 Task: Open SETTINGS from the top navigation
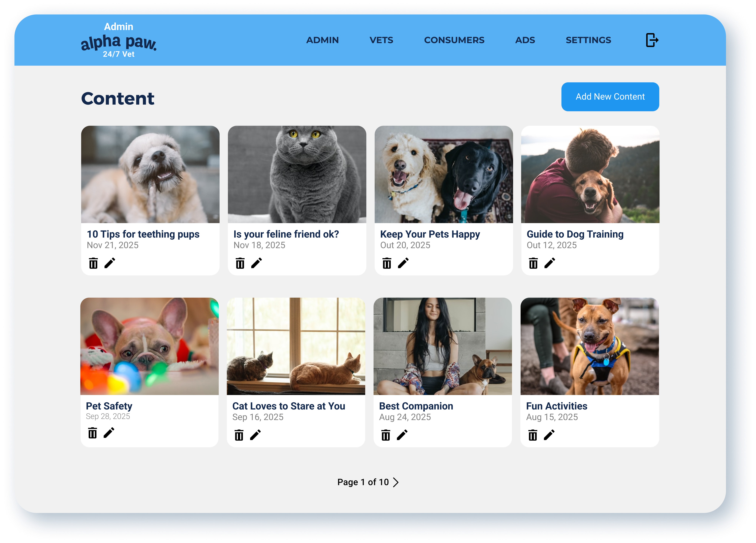click(588, 40)
